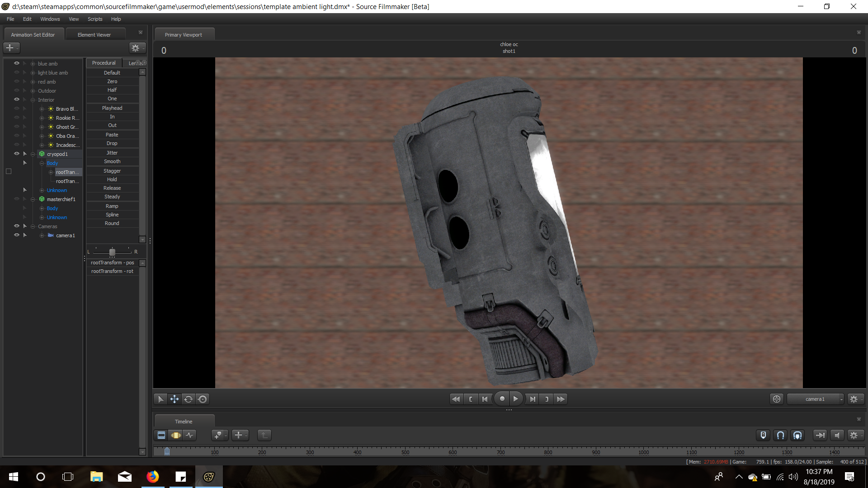This screenshot has width=868, height=488.
Task: Open viewport settings gear
Action: (x=854, y=399)
